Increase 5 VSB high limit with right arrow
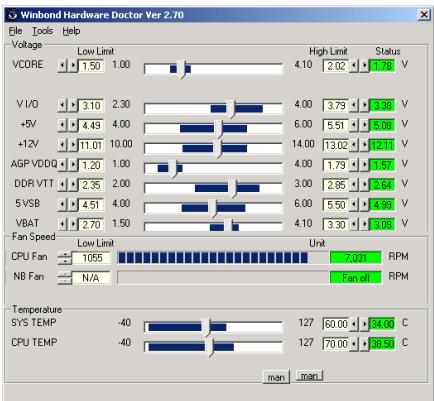Image resolution: width=434 pixels, height=401 pixels. (364, 204)
